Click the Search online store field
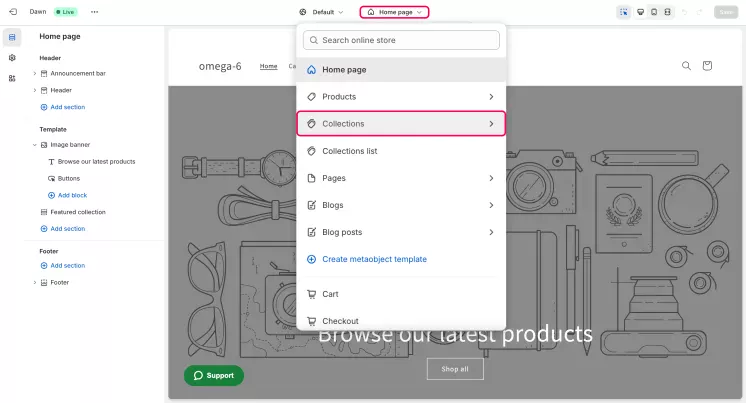 401,41
